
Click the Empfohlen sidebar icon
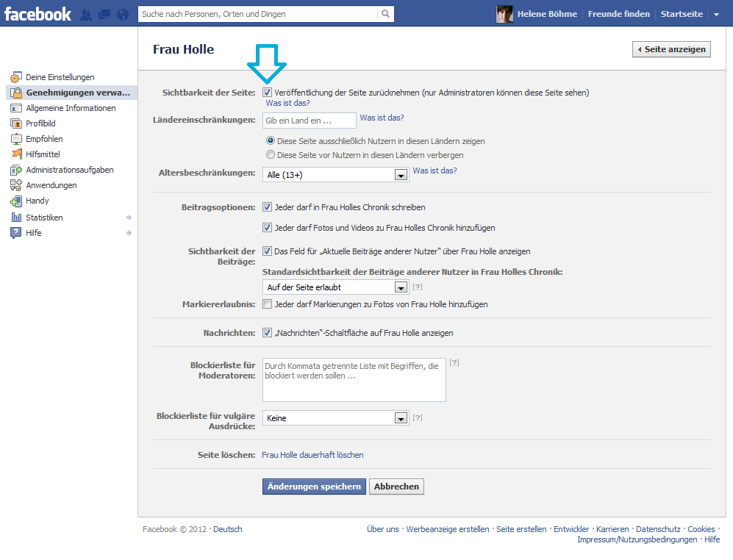pyautogui.click(x=16, y=139)
